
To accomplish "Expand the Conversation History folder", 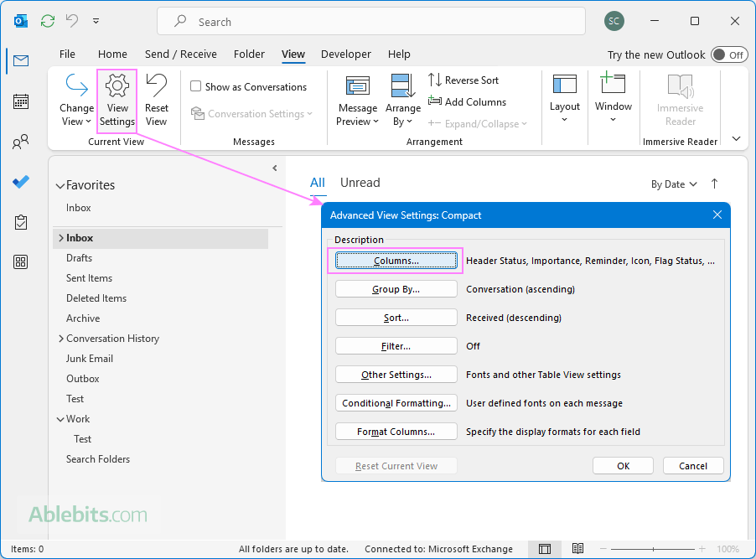I will click(x=60, y=339).
